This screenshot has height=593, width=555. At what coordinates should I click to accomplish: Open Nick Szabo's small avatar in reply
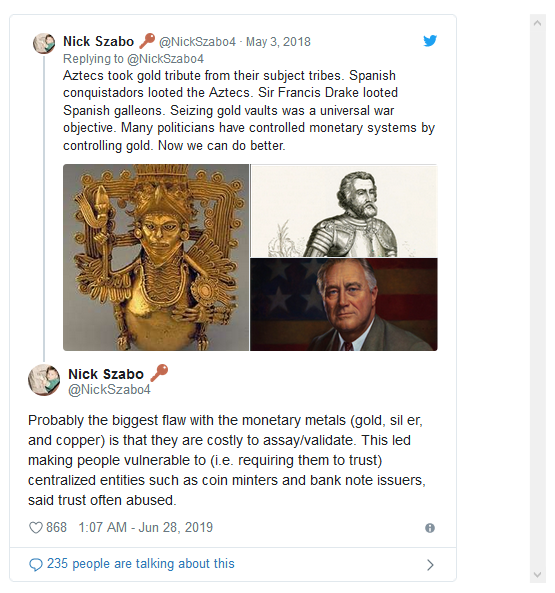[44, 43]
